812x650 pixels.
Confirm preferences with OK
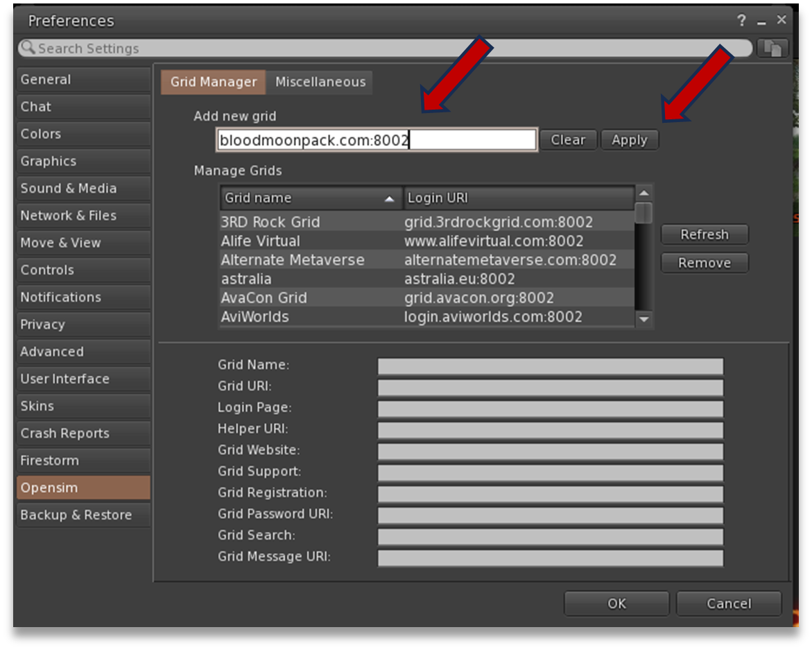click(x=616, y=604)
